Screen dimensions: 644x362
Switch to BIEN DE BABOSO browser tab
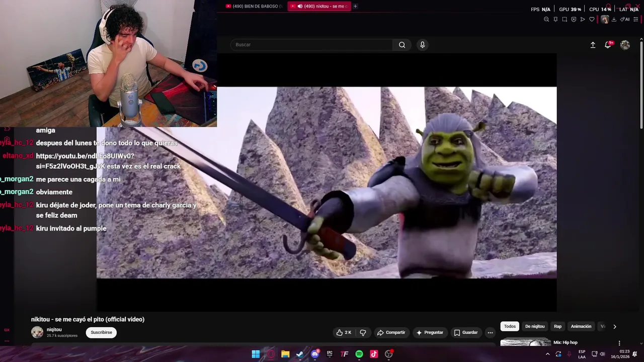pyautogui.click(x=254, y=6)
